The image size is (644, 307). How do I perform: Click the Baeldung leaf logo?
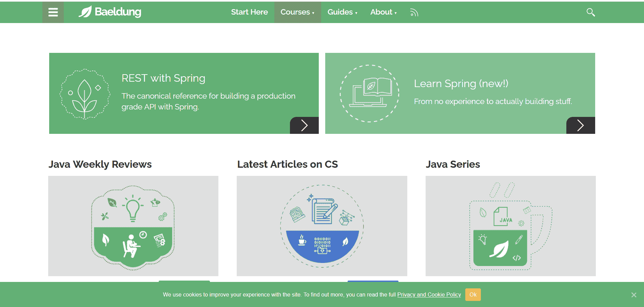(85, 12)
